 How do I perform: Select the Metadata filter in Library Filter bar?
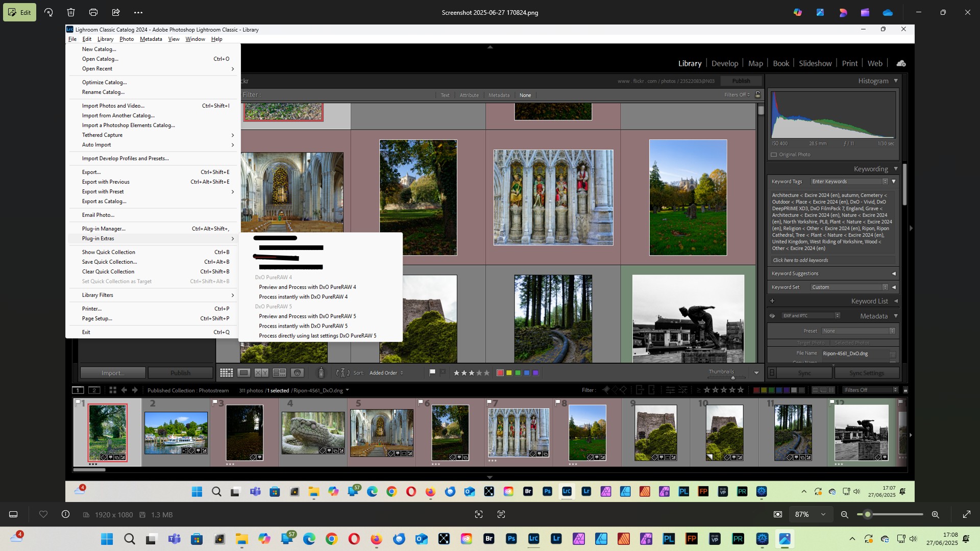[x=499, y=95]
